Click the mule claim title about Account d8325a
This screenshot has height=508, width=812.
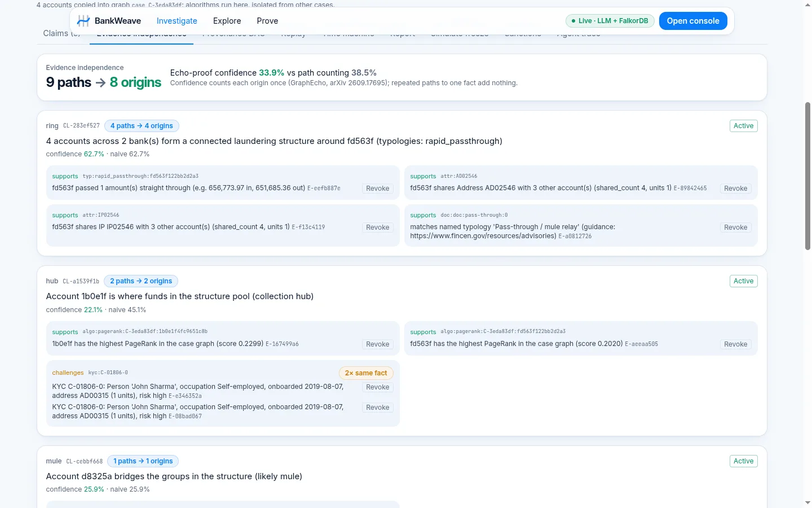[x=174, y=476]
